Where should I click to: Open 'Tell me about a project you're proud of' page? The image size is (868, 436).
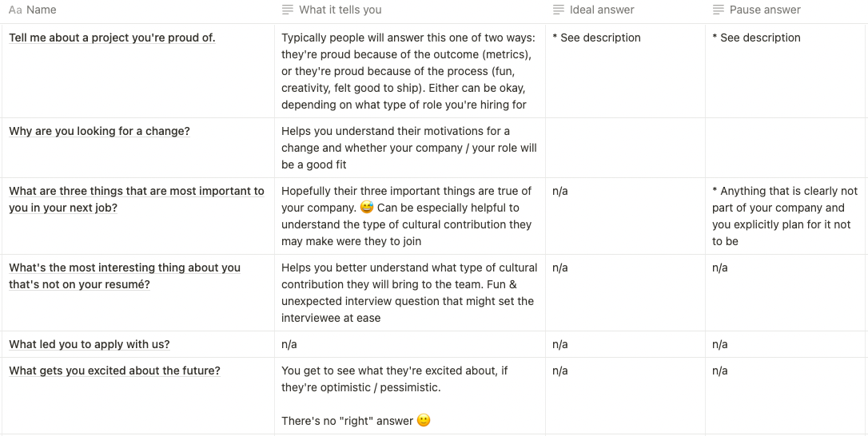[112, 38]
